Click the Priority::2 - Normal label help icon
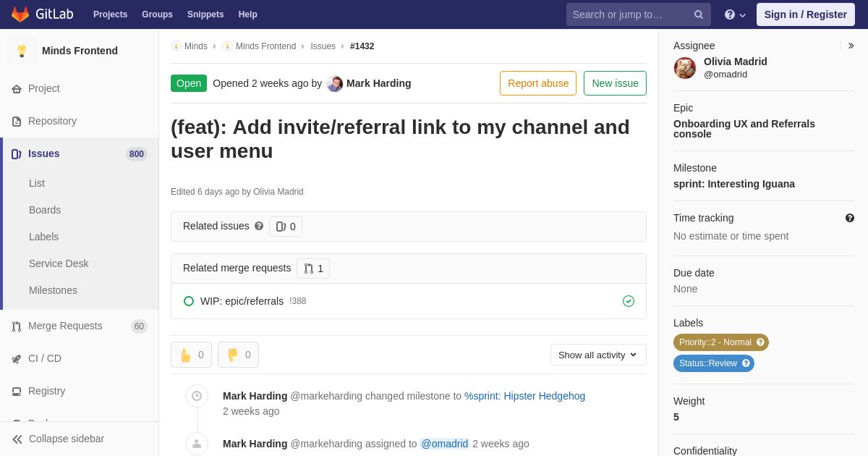The width and height of the screenshot is (868, 456). click(x=760, y=342)
